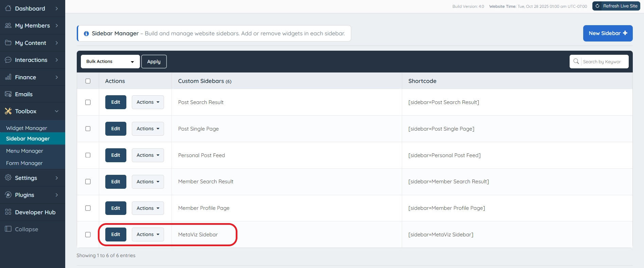Click the refresh icon in Refresh Live Site
The image size is (644, 268).
597,6
